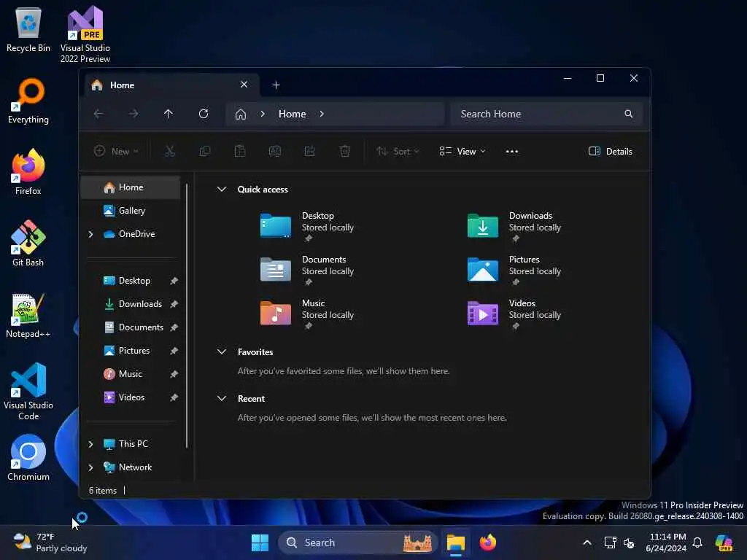747x560 pixels.
Task: Collapse the Favorites section
Action: [x=222, y=352]
